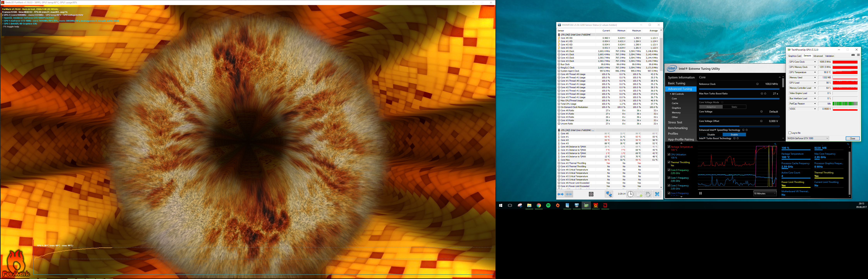Switch to HWiNFO taskbar icon
The image size is (868, 279).
577,206
